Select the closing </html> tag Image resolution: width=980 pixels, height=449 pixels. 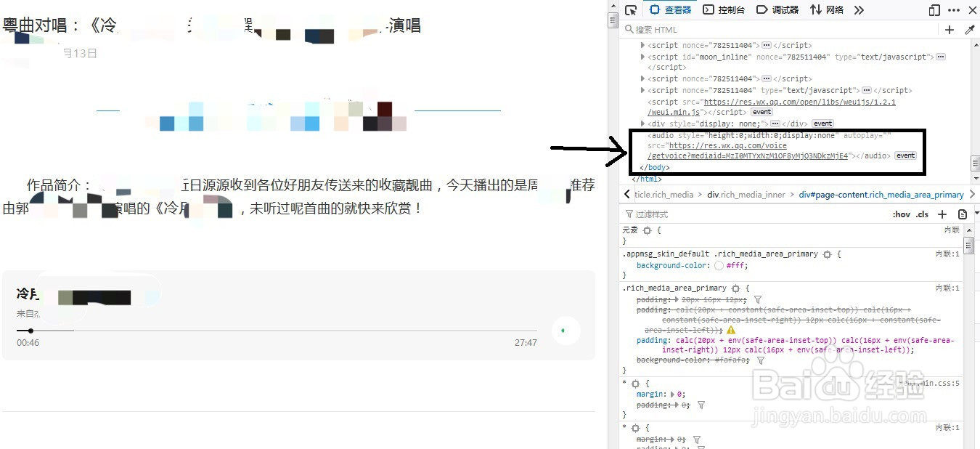point(647,179)
